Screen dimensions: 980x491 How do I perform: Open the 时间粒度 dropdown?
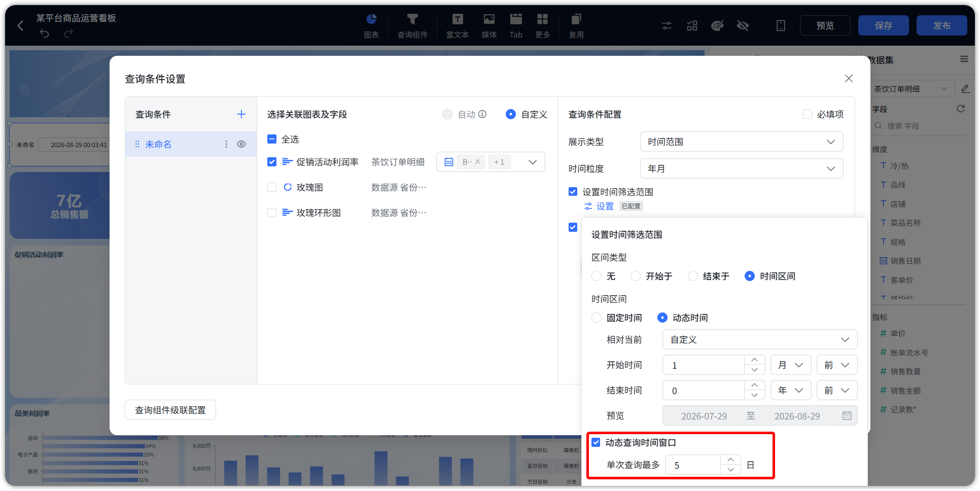tap(742, 168)
